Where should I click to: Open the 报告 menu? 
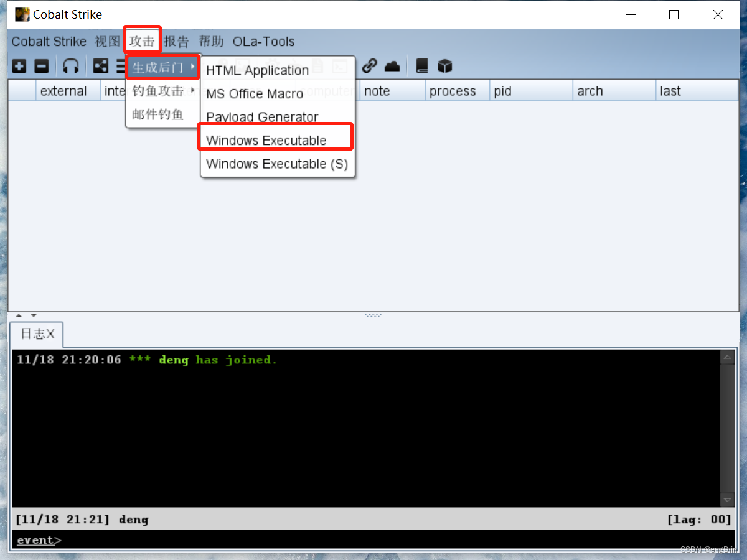[176, 42]
